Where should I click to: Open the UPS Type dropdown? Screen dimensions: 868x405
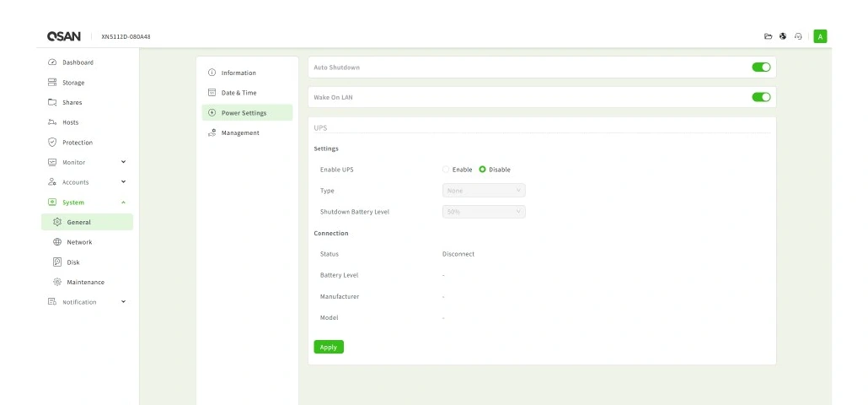coord(484,191)
